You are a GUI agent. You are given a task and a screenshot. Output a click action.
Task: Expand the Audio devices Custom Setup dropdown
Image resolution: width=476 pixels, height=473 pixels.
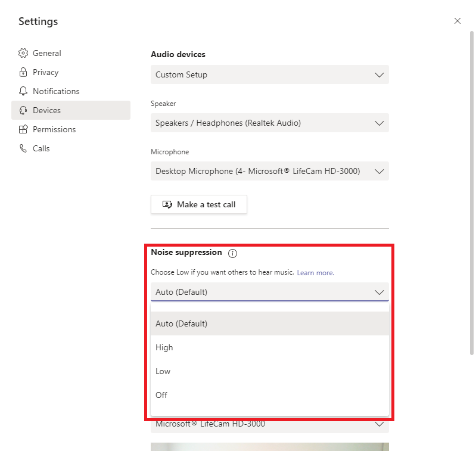coord(269,74)
